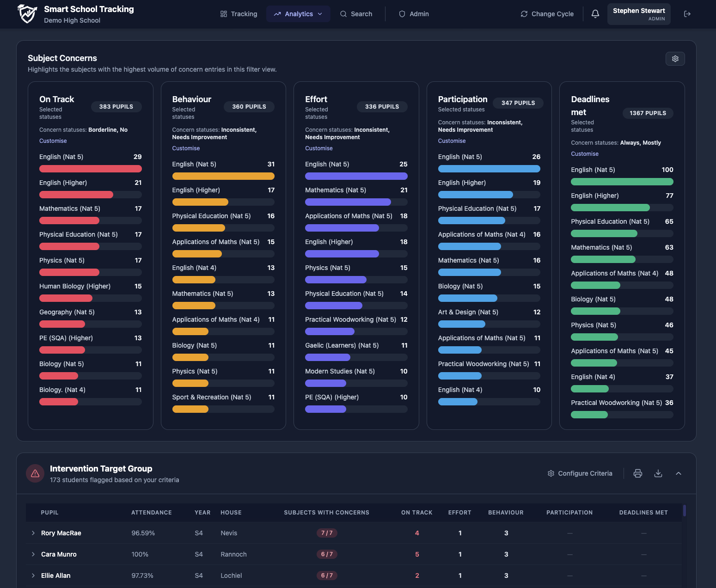Collapse the Intervention Target Group panel

[679, 473]
